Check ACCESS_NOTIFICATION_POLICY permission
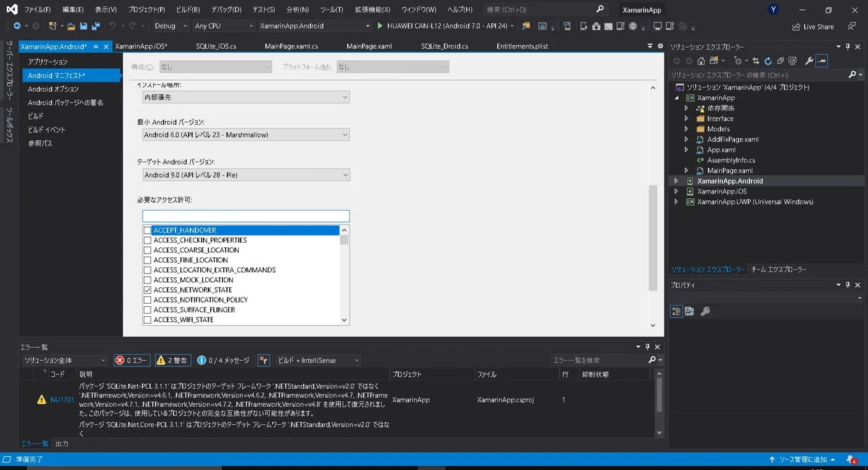The width and height of the screenshot is (868, 470). [x=148, y=299]
